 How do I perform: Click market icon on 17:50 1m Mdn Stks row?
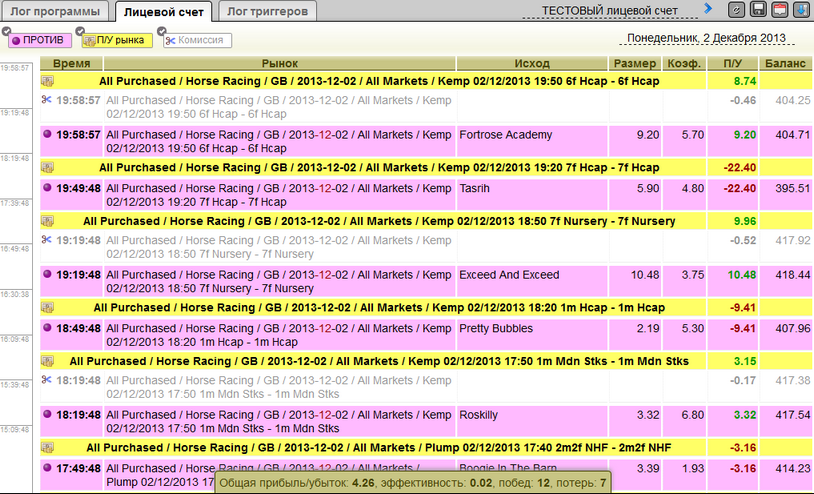47,361
